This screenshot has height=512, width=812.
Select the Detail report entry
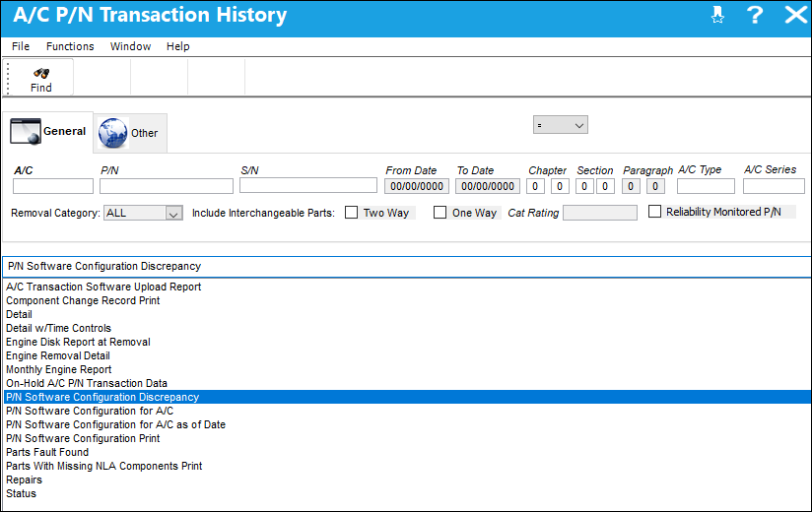pyautogui.click(x=19, y=314)
